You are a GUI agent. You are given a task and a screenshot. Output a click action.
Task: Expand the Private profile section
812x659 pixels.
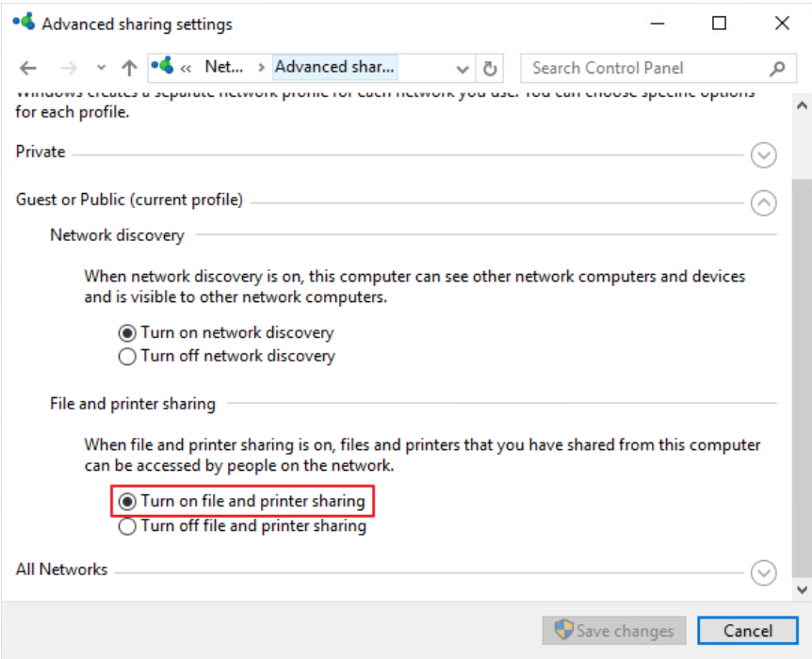tap(764, 155)
